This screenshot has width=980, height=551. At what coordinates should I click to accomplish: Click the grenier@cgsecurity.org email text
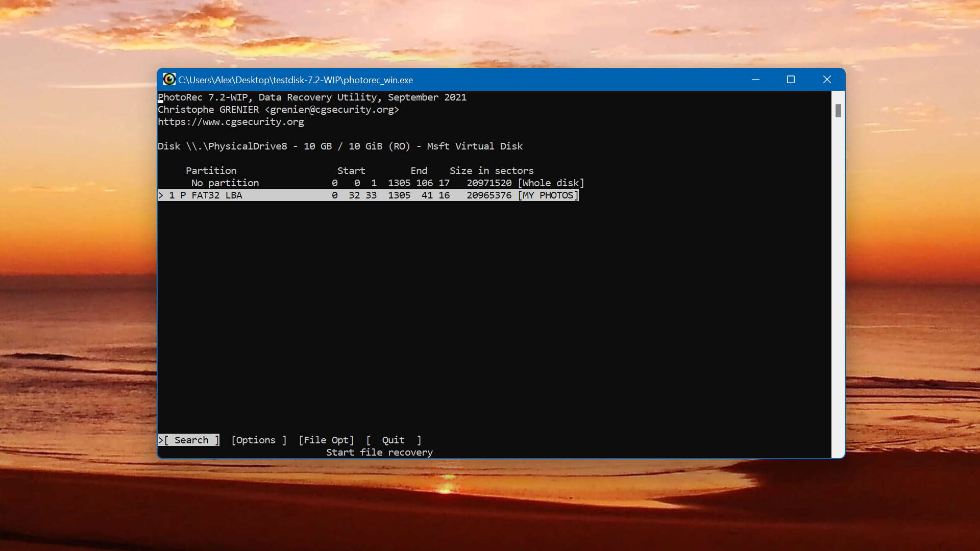pyautogui.click(x=332, y=110)
